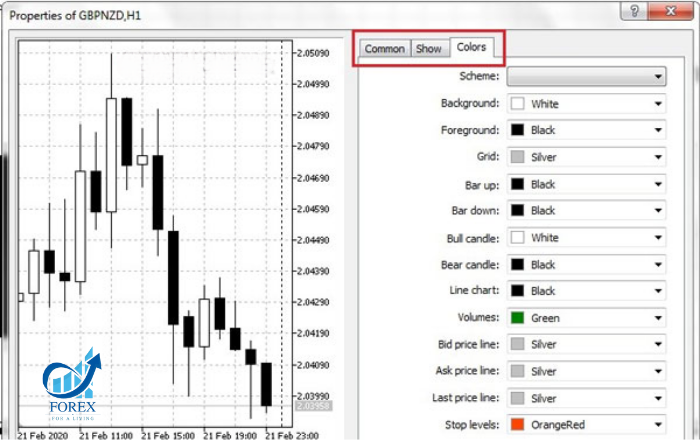Click the Grid silver color swatch
The width and height of the screenshot is (700, 444).
(x=517, y=157)
